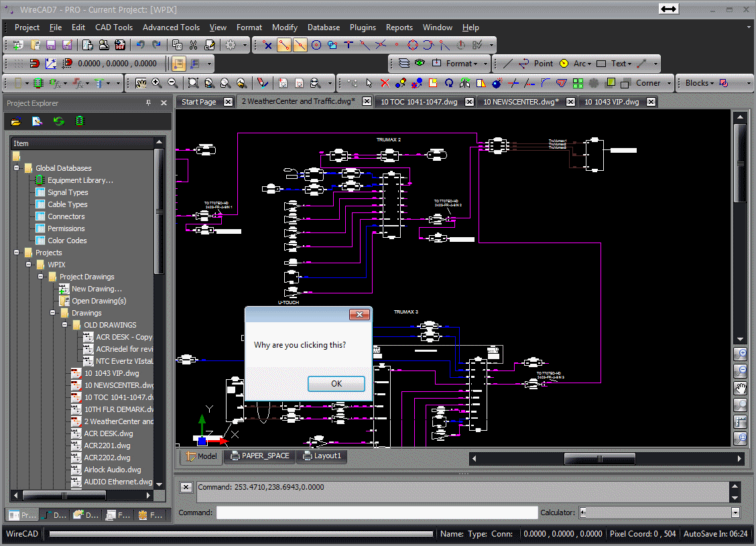The height and width of the screenshot is (546, 756).
Task: Click the zoom in magnifier toolbar icon
Action: pos(157,83)
